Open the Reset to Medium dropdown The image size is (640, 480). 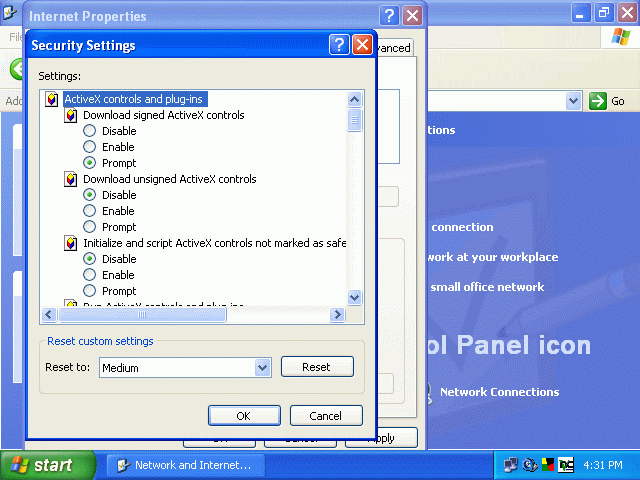click(x=262, y=368)
